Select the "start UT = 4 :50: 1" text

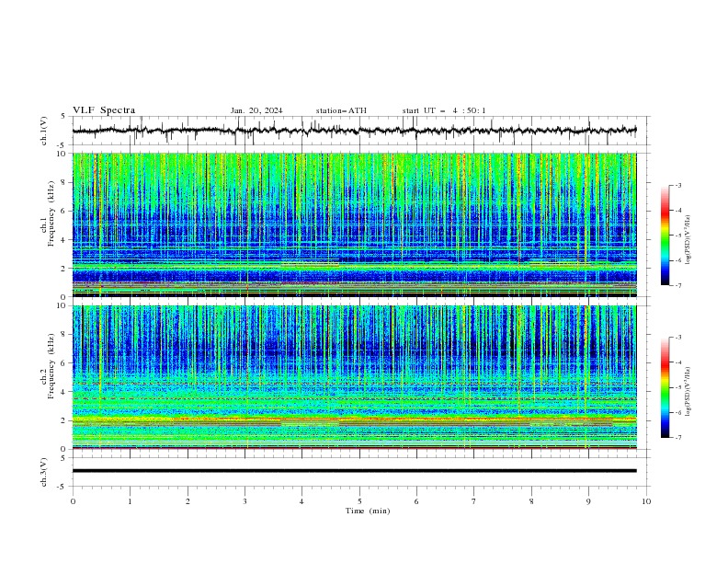pos(444,110)
